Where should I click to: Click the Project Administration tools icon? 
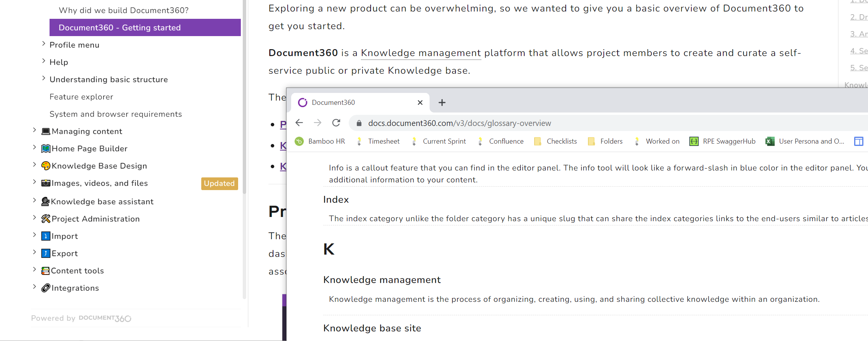46,219
